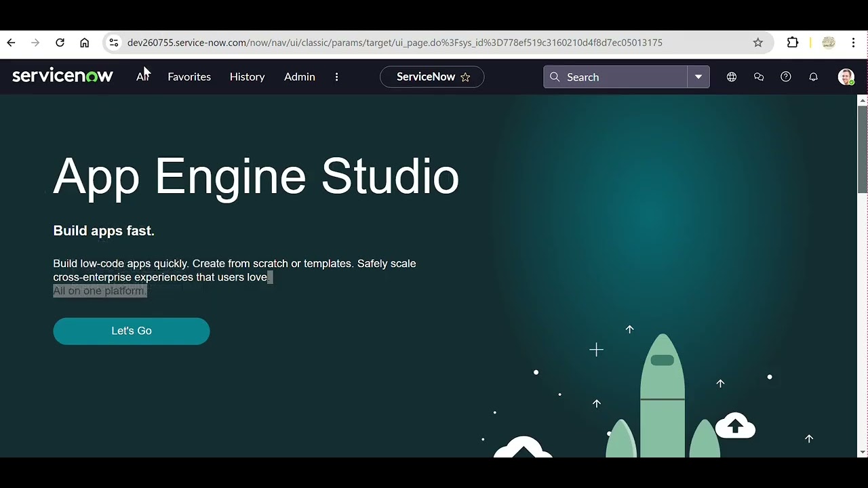The height and width of the screenshot is (488, 868).
Task: Open the more menus three-dot icon
Action: pos(336,77)
